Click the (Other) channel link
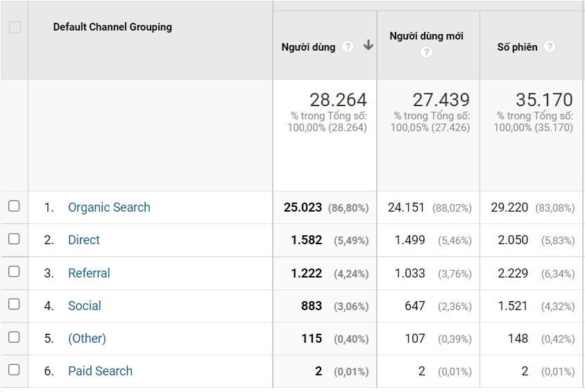The width and height of the screenshot is (585, 392). pyautogui.click(x=87, y=339)
